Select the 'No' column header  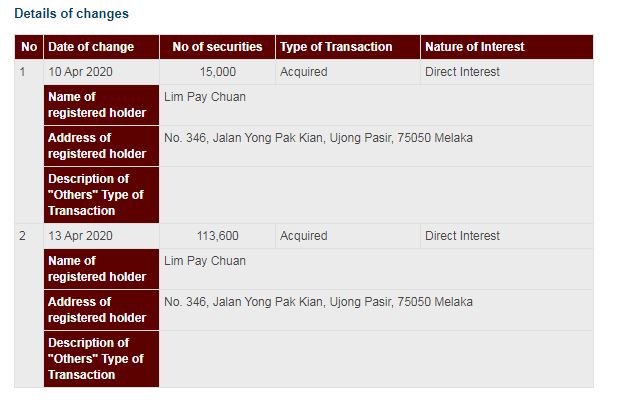click(29, 47)
